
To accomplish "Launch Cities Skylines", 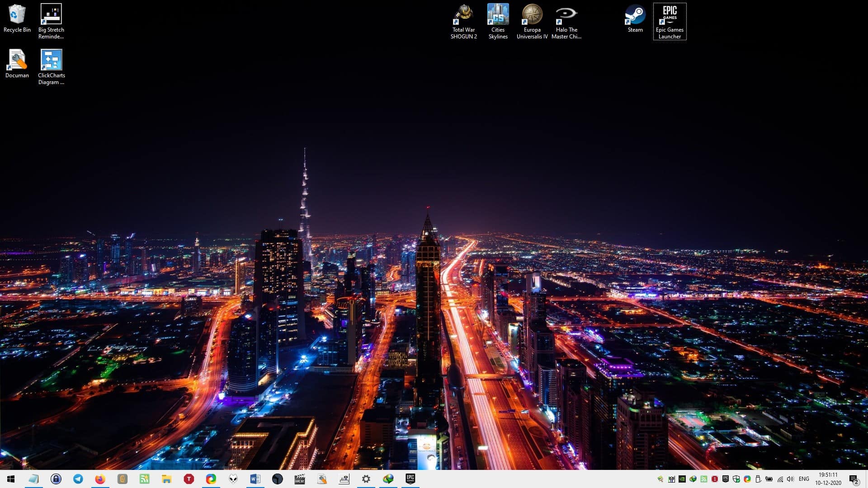I will 498,21.
